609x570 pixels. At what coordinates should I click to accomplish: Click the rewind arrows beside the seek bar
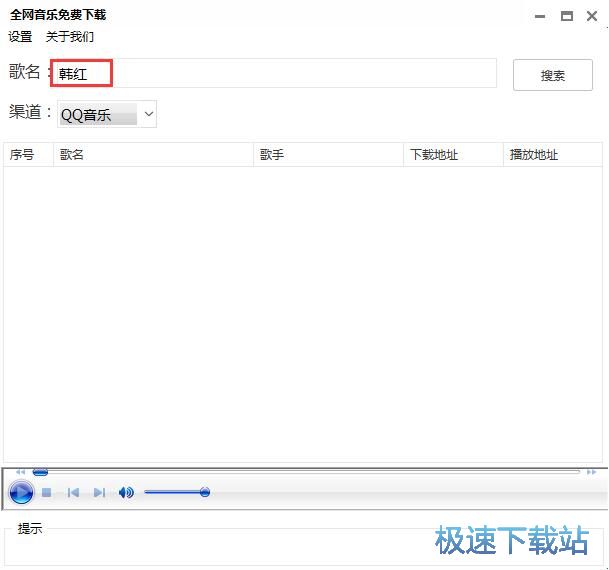point(21,472)
